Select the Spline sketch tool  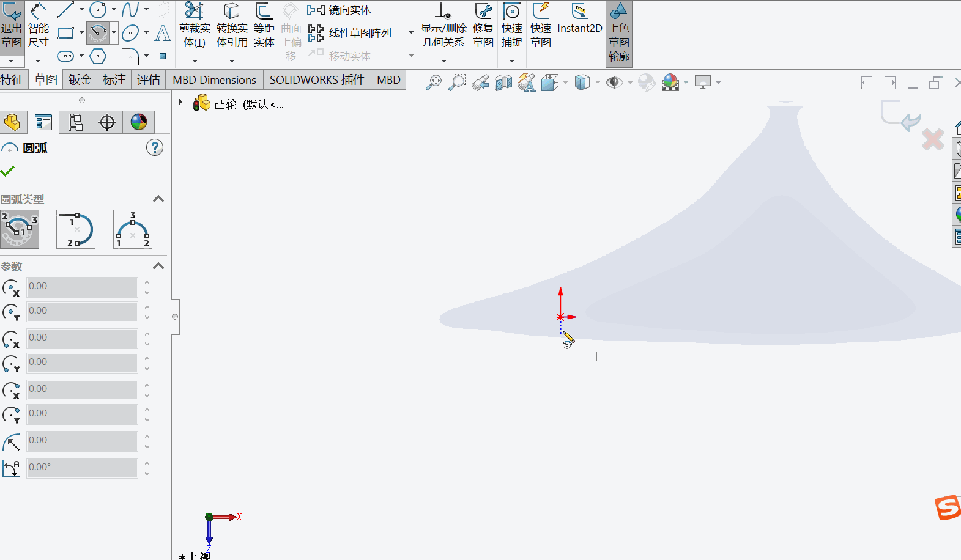pos(130,9)
